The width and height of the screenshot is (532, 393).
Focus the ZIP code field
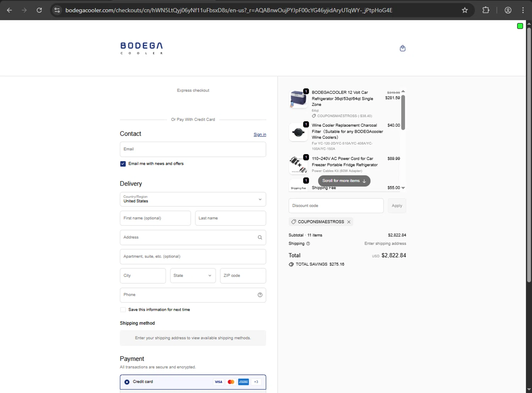[243, 276]
